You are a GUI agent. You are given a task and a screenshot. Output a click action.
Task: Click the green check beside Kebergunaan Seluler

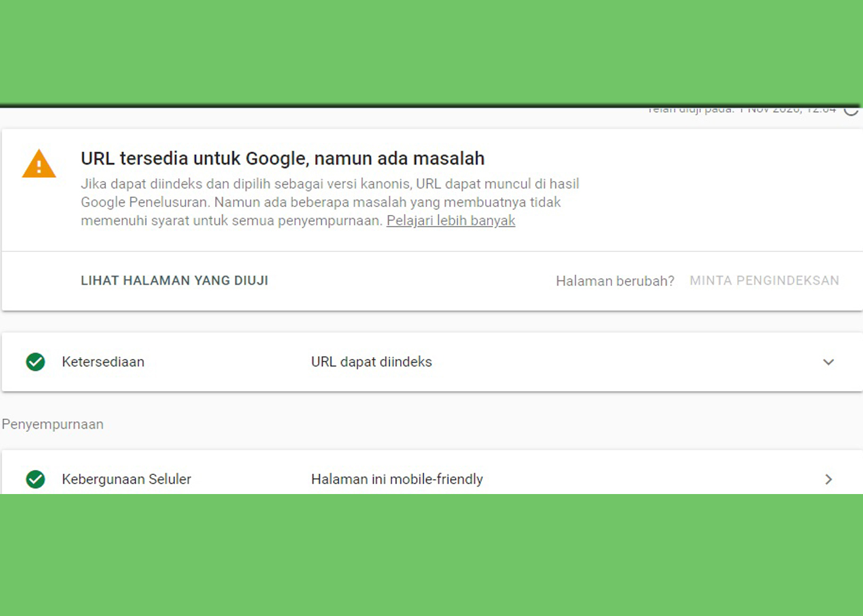click(x=35, y=479)
